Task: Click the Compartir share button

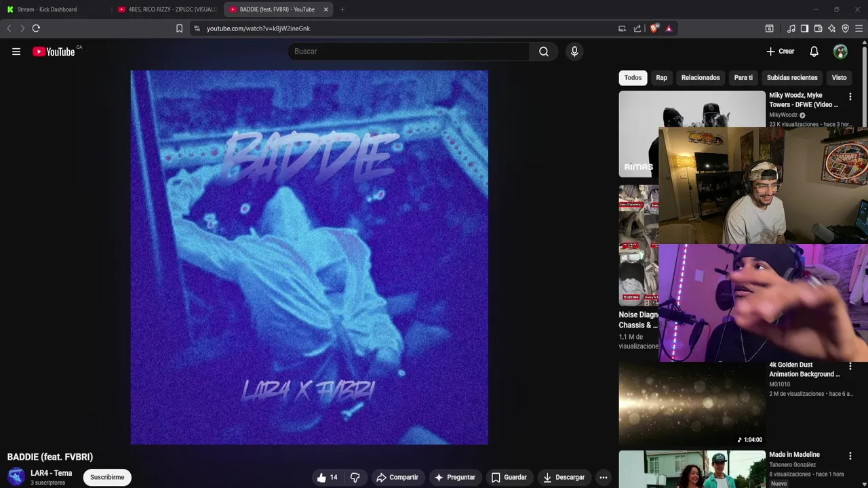Action: click(397, 477)
